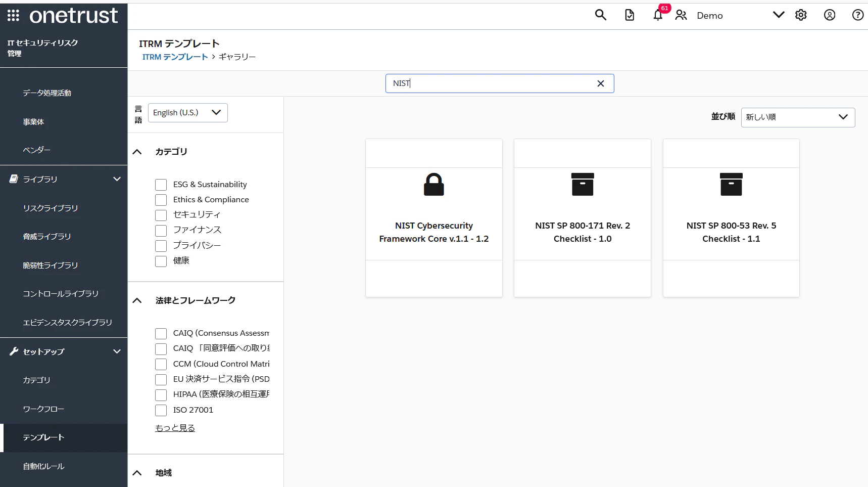Screen dimensions: 868x487
Task: Check the CCM (Cloud Control Matrix) checkbox
Action: point(161,364)
